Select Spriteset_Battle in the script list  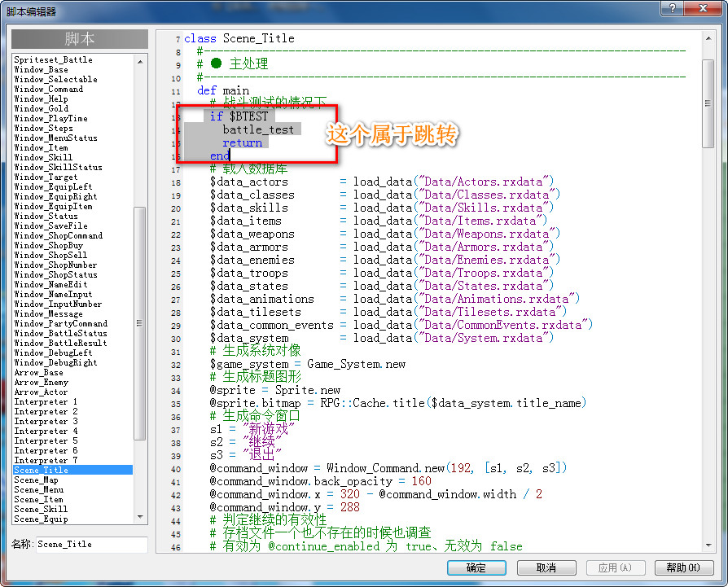54,60
